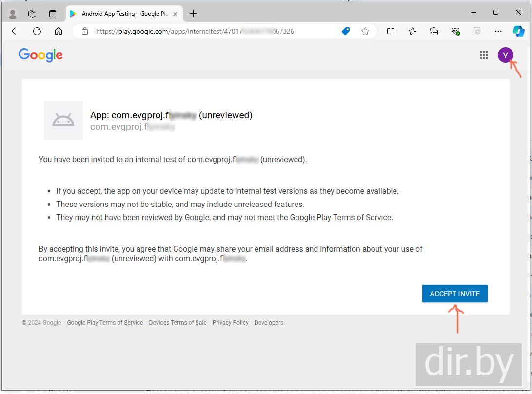Close the browser window
The height and width of the screenshot is (394, 532).
point(518,13)
